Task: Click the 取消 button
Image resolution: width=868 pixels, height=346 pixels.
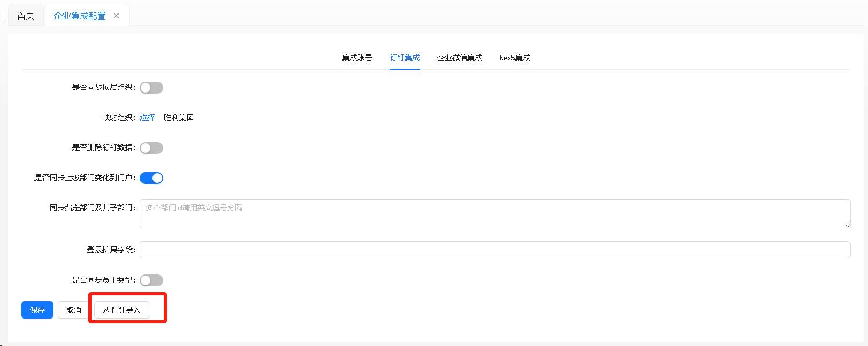Action: point(74,310)
